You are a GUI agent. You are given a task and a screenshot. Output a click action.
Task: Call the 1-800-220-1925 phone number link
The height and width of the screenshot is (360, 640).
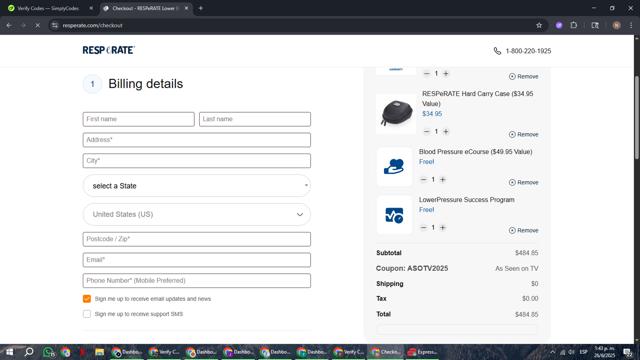tap(528, 51)
